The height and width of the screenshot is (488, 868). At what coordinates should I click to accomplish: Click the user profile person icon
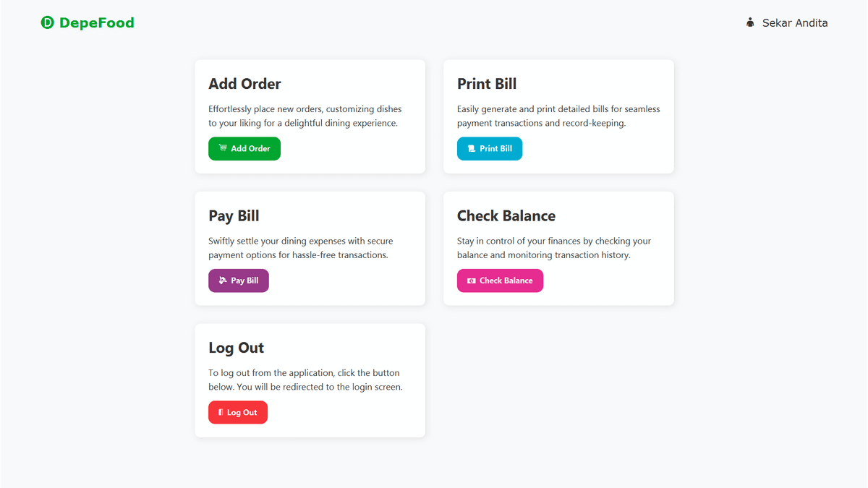click(x=750, y=23)
